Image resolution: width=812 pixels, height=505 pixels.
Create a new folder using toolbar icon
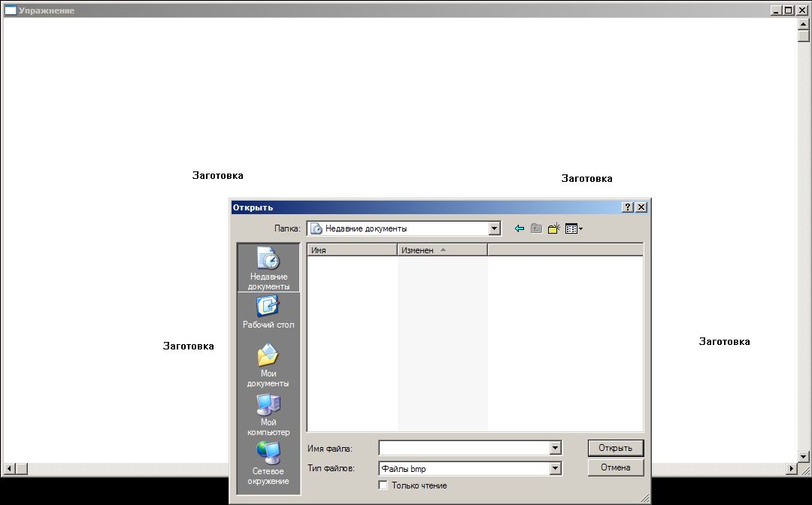pyautogui.click(x=554, y=228)
